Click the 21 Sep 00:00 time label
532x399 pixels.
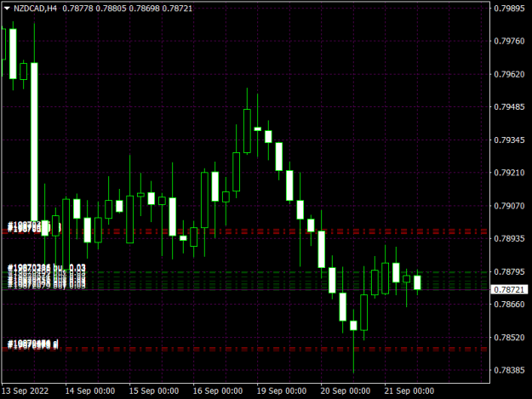[x=409, y=390]
